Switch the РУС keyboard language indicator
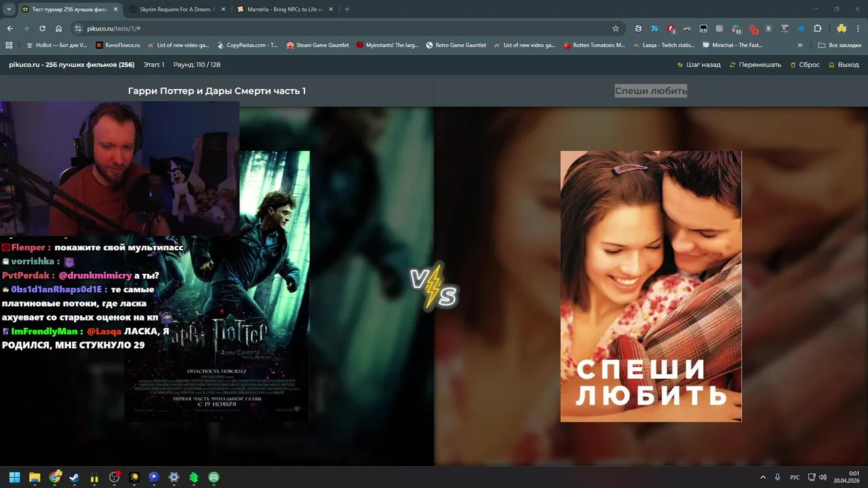 point(795,477)
